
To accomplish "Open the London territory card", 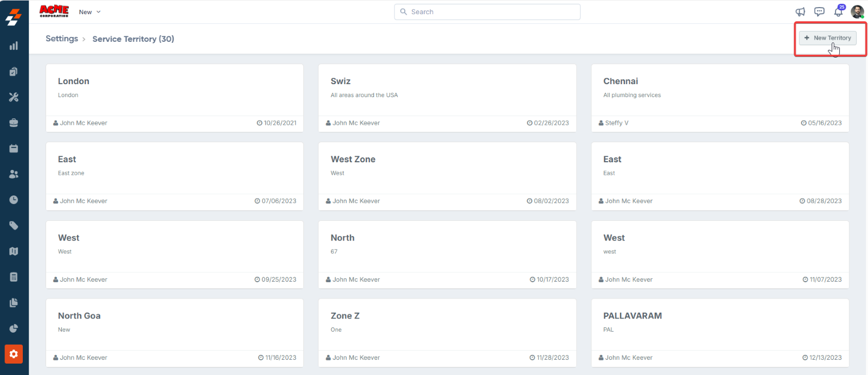I will (174, 90).
